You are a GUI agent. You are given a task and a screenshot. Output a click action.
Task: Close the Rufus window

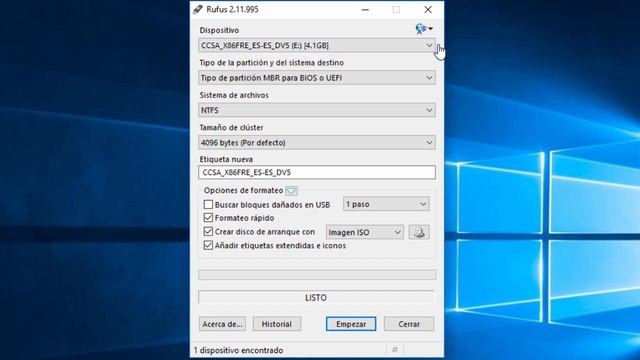pyautogui.click(x=428, y=9)
